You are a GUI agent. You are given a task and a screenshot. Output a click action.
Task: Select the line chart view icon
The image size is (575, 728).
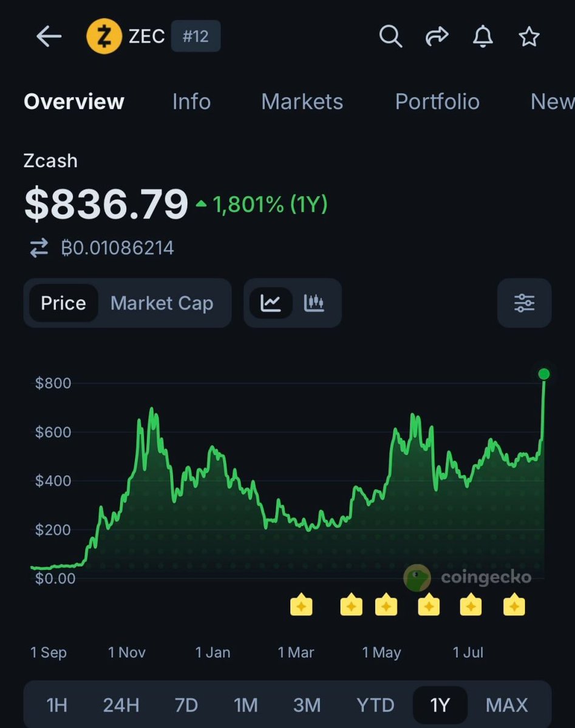point(271,303)
